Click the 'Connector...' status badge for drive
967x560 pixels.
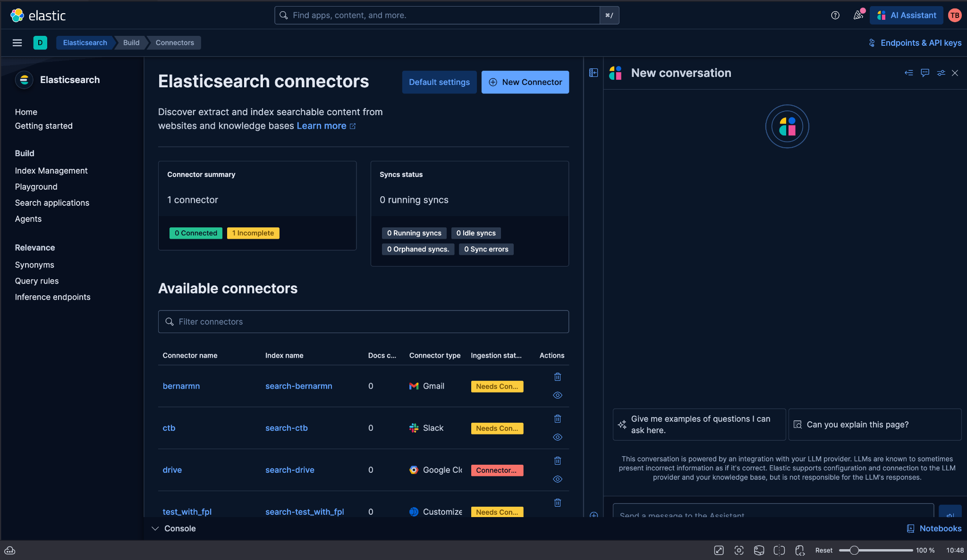coord(497,470)
